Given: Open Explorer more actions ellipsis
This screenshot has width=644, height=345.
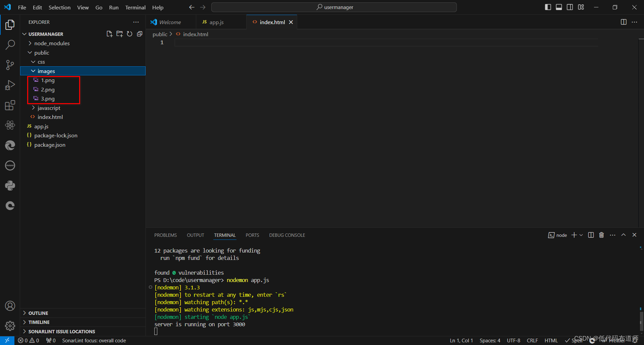Looking at the screenshot, I should pyautogui.click(x=136, y=22).
